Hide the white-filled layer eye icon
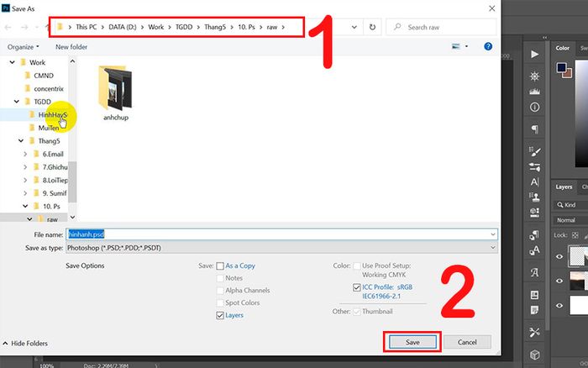 (559, 305)
